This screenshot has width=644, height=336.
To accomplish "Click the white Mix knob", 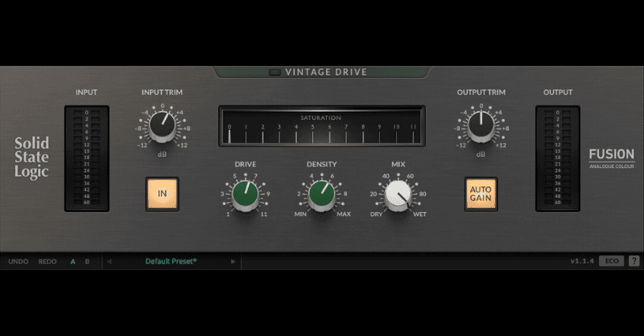I will 398,193.
